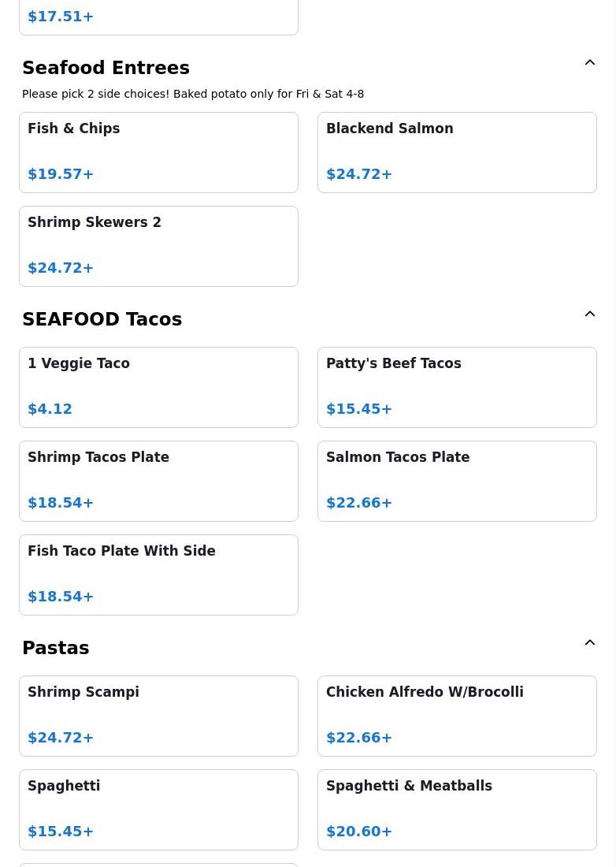This screenshot has width=616, height=867.
Task: Open Patty's Beef Tacos item
Action: pyautogui.click(x=457, y=386)
